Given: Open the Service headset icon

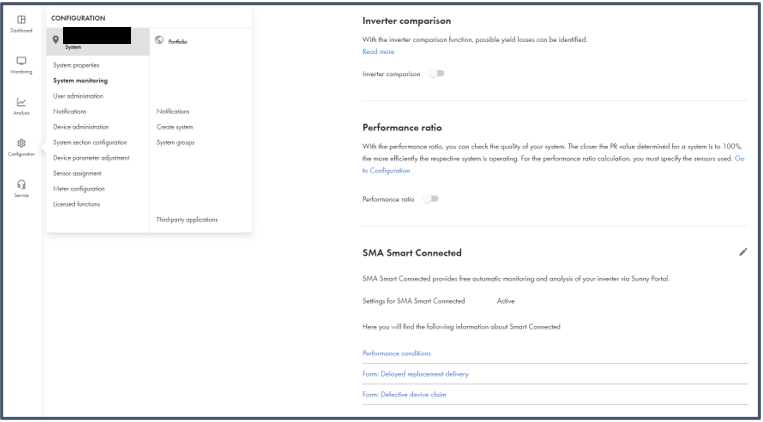Looking at the screenshot, I should 21,185.
